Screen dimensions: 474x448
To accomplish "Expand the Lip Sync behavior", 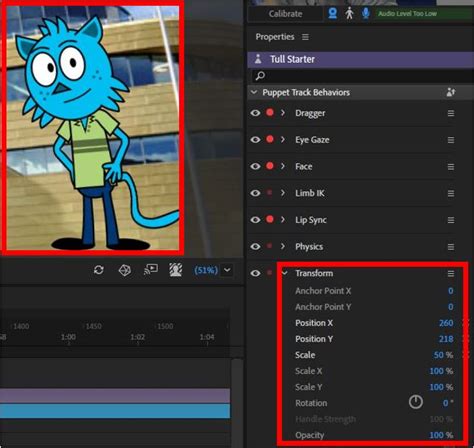I will pyautogui.click(x=283, y=219).
